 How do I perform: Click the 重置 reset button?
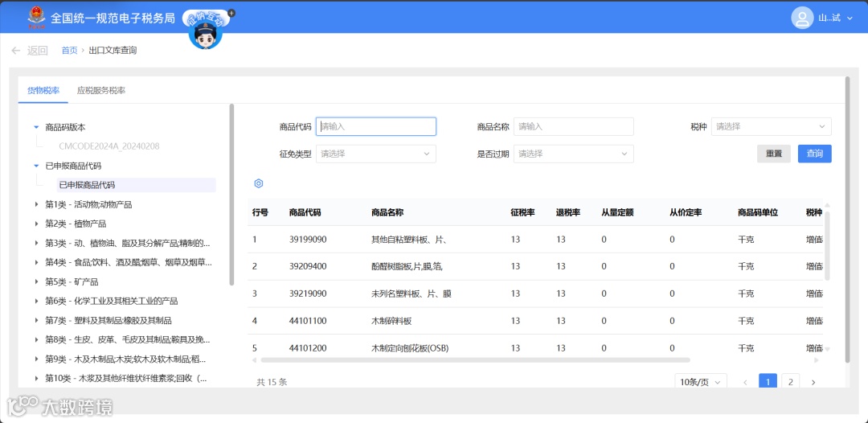point(774,154)
